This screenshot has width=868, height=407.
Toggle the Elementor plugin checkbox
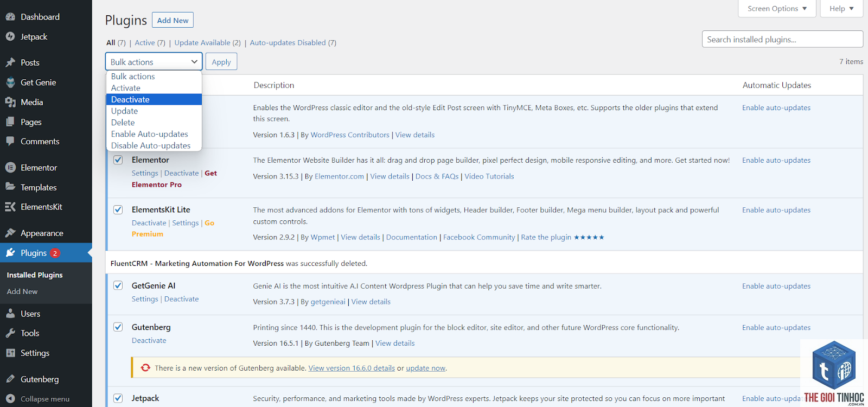coord(118,160)
